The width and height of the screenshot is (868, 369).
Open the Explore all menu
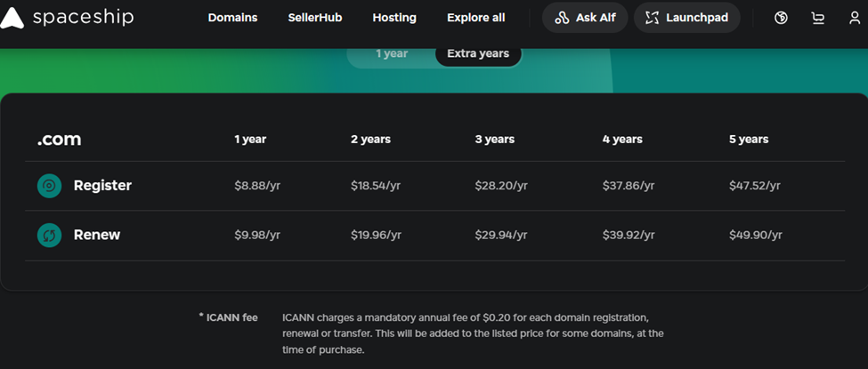[x=476, y=18]
